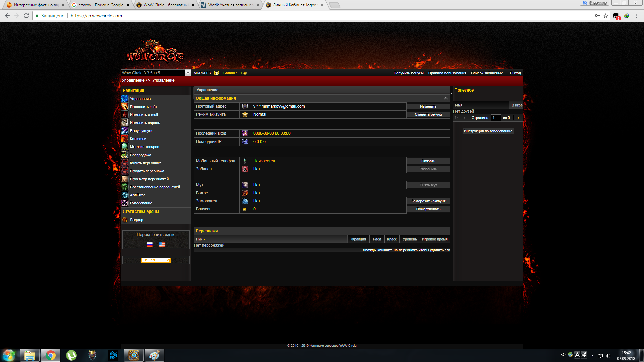Go to the next friends page arrow
The width and height of the screenshot is (644, 362).
click(x=518, y=118)
